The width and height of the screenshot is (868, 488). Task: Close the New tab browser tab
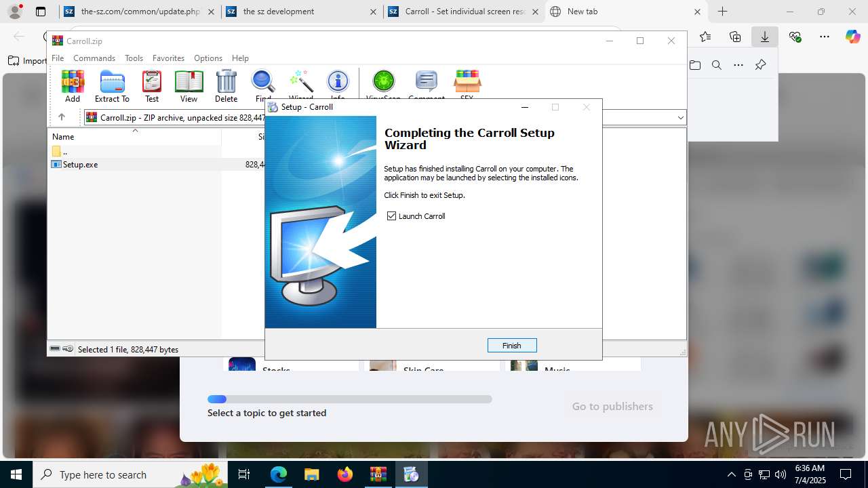pos(697,12)
